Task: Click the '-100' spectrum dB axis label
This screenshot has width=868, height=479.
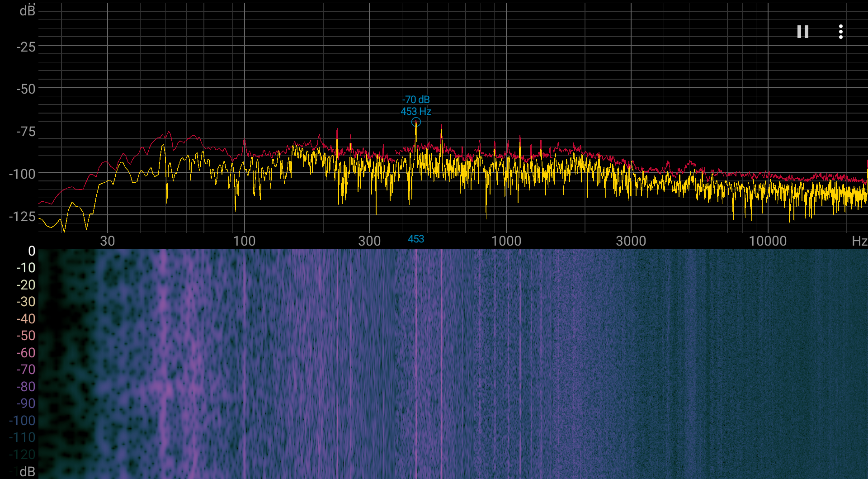Action: click(x=22, y=174)
